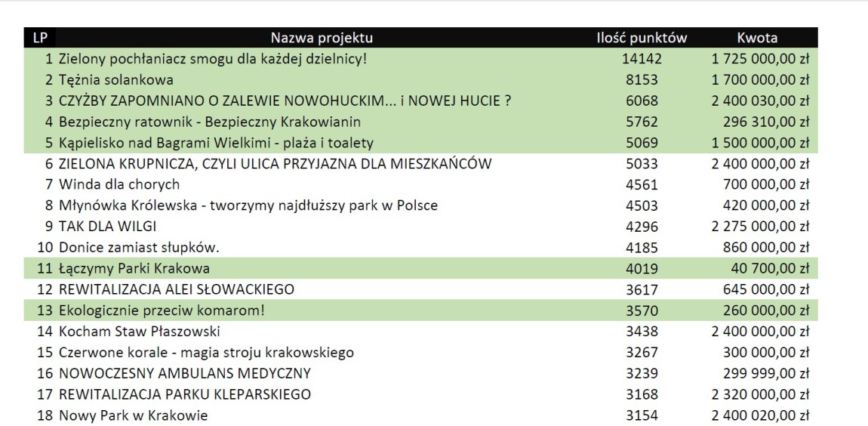Select 'Zielony pochłaniacz smogu' project name
Screen dimensions: 868x426
point(212,58)
